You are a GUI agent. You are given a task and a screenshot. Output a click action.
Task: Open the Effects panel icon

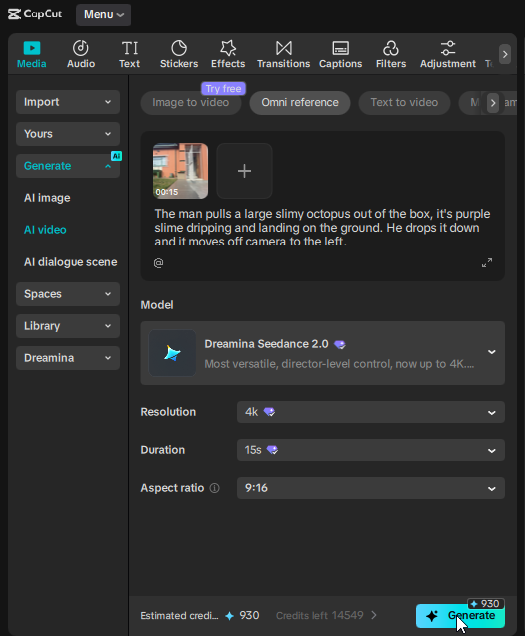click(228, 48)
